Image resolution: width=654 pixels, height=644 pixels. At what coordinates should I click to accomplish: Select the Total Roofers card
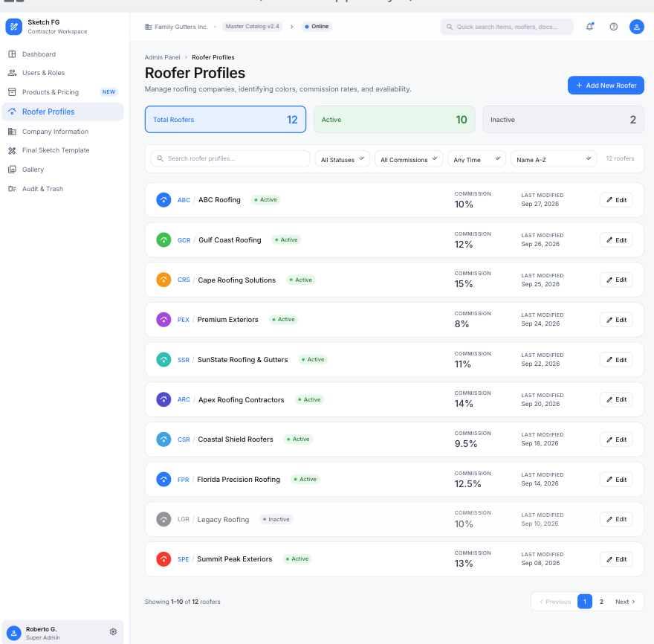(225, 120)
